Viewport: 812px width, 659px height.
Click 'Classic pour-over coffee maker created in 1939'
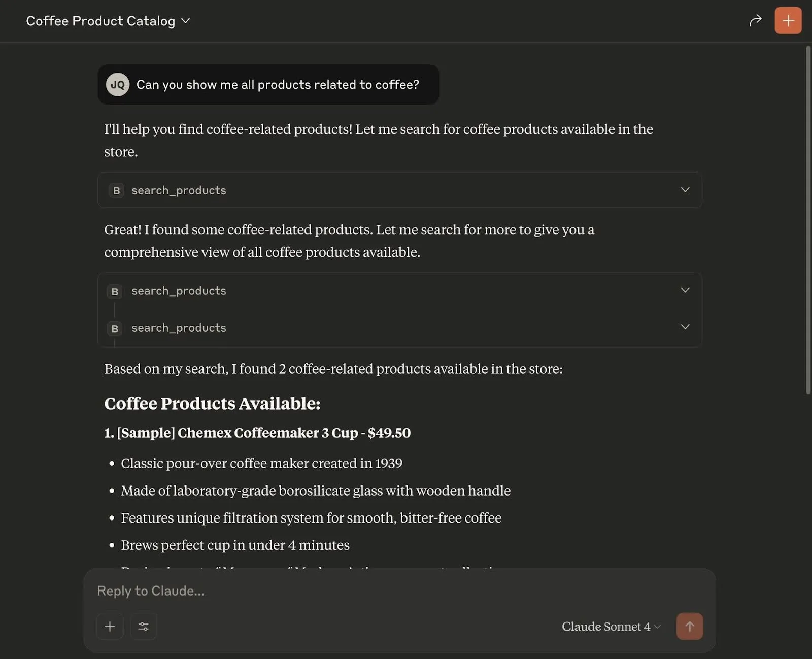tap(261, 463)
